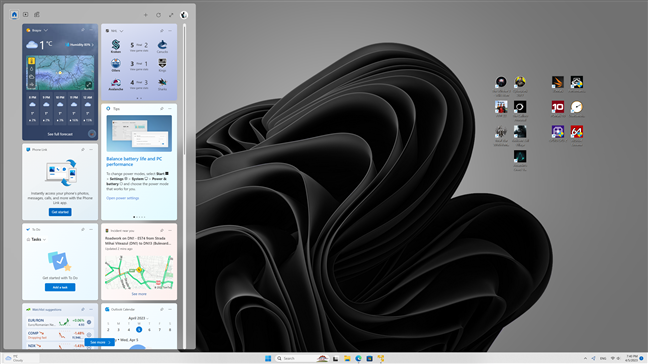Expand the weather location dropdown

tap(46, 30)
